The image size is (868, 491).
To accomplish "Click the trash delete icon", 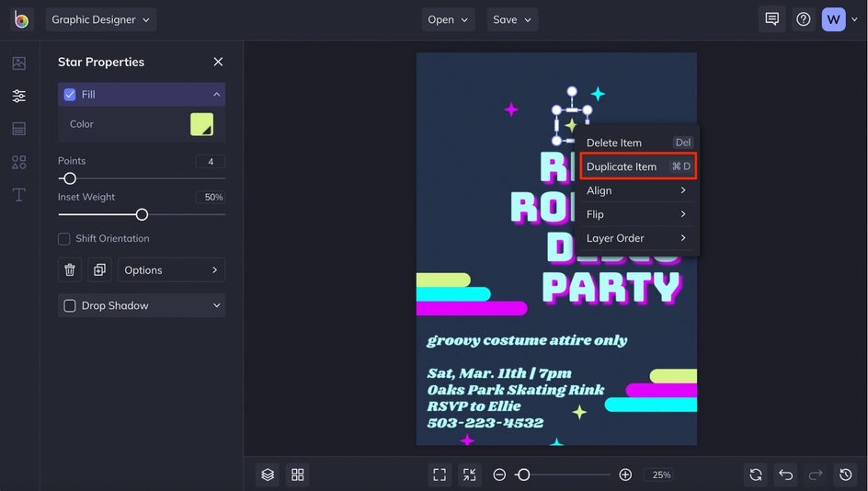I will click(70, 270).
